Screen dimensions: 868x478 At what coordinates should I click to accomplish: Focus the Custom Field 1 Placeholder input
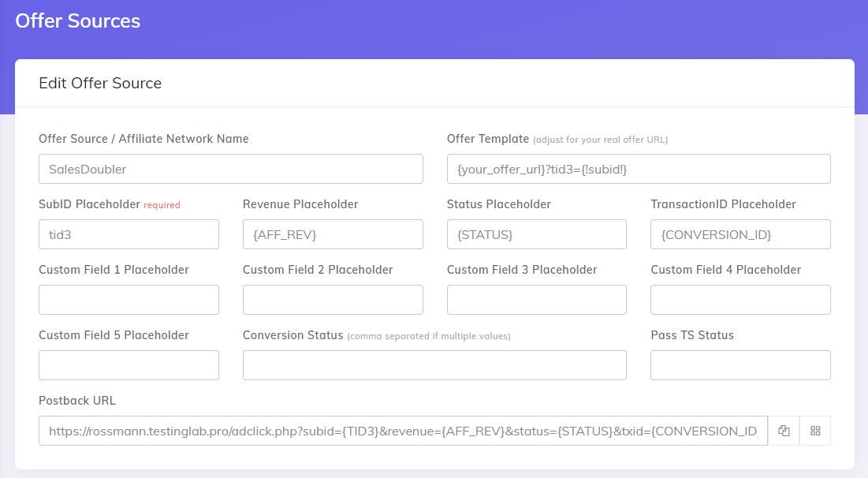pos(129,300)
